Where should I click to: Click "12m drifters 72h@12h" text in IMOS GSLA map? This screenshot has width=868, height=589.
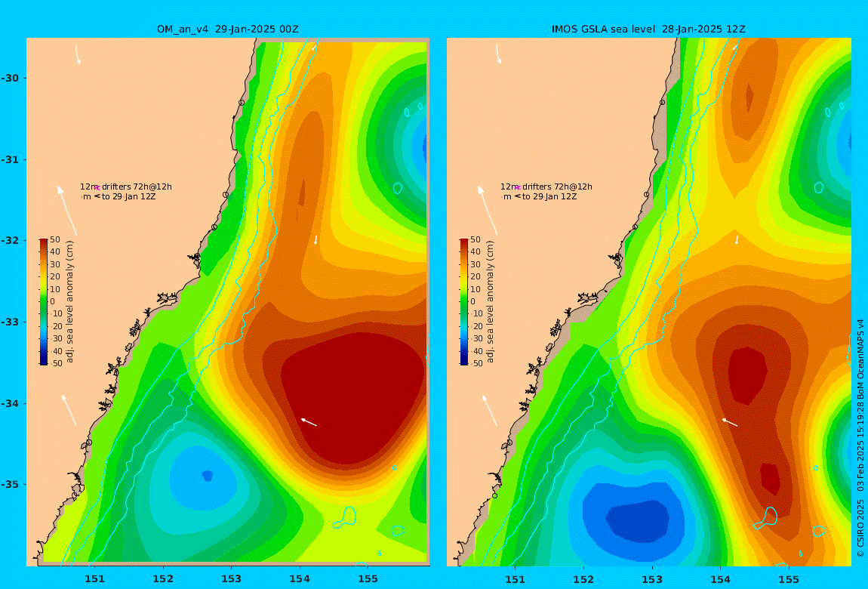point(546,187)
